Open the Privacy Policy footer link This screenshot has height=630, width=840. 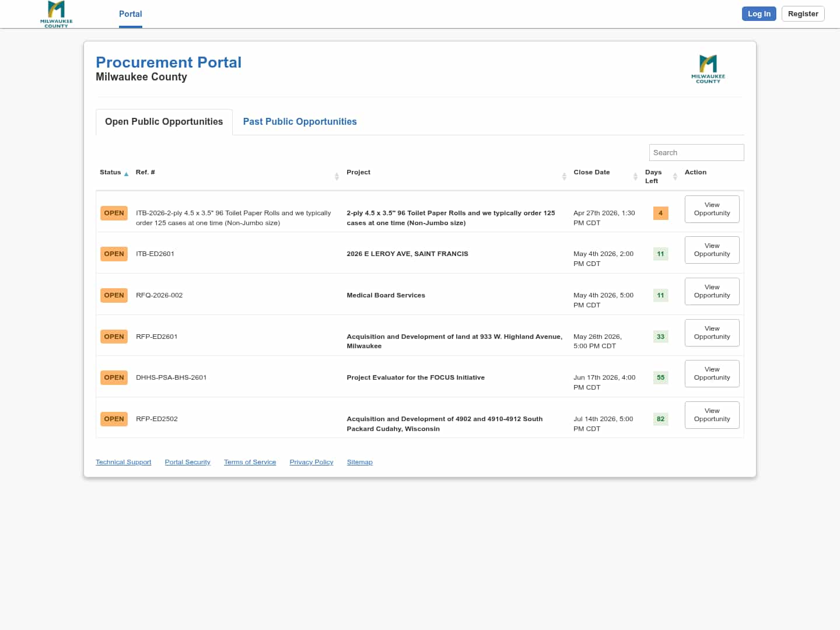311,462
